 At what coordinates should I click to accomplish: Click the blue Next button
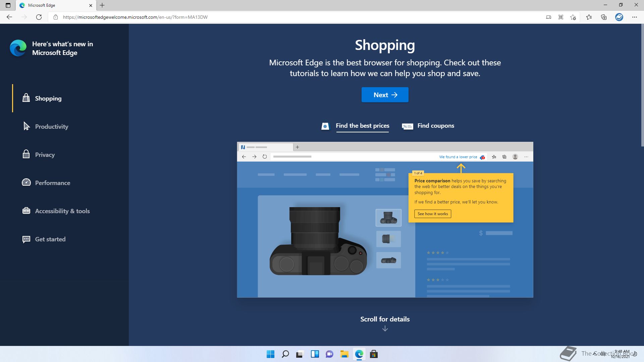tap(385, 95)
